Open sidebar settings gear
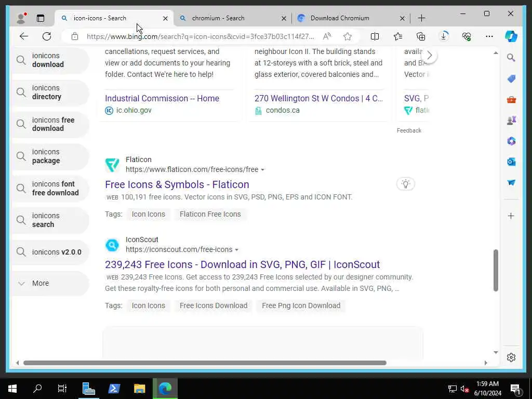 click(x=511, y=357)
